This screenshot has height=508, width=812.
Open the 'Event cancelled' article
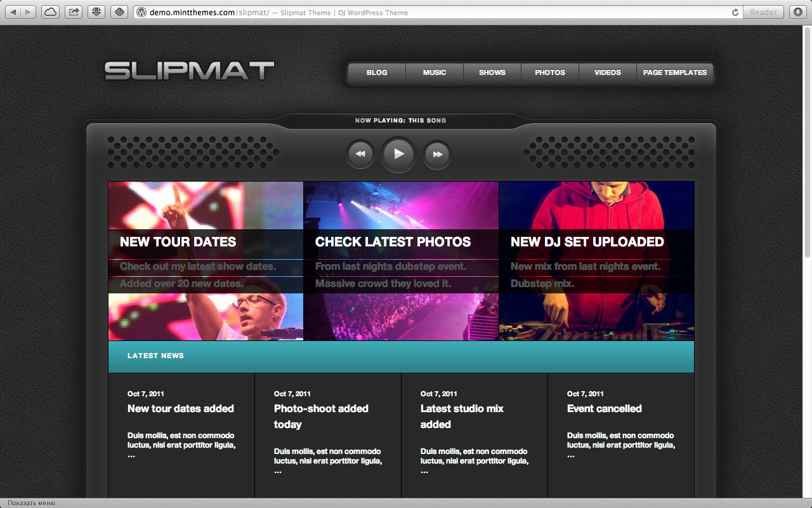[605, 408]
